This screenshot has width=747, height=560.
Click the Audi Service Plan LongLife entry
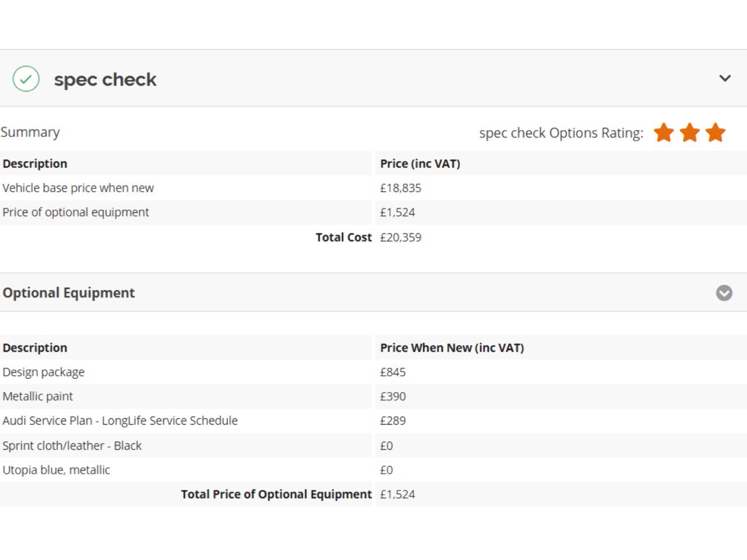(120, 421)
